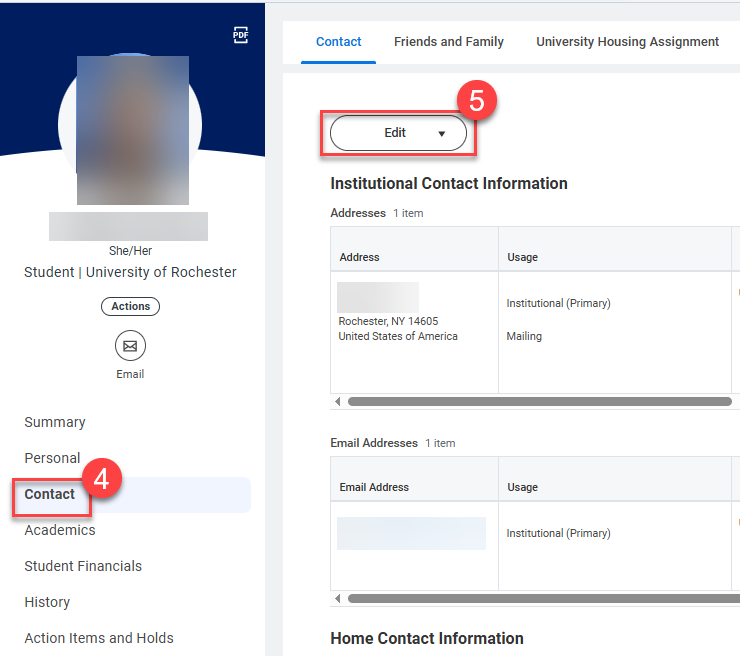Click the 'Mailing' usage cell
Viewport: 740px width, 656px height.
(524, 336)
